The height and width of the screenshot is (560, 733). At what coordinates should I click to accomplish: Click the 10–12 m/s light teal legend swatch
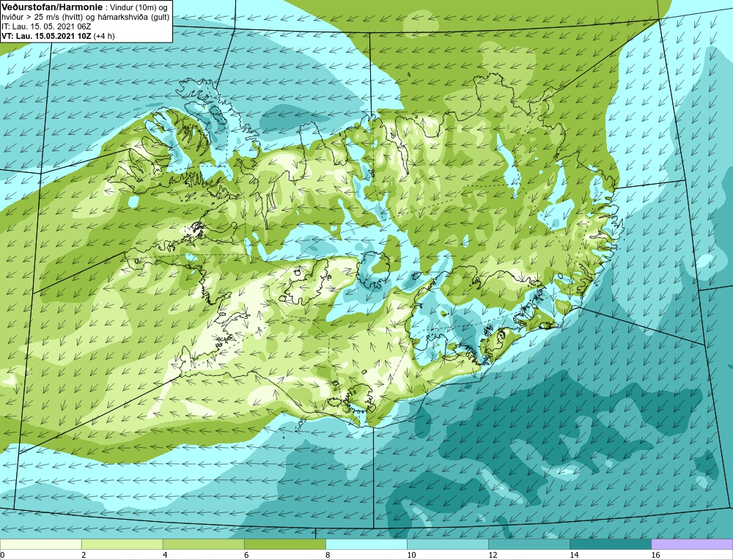pos(447,545)
